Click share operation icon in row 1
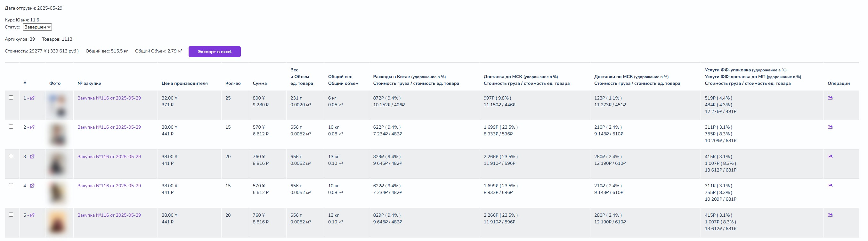868x241 pixels. (x=830, y=98)
